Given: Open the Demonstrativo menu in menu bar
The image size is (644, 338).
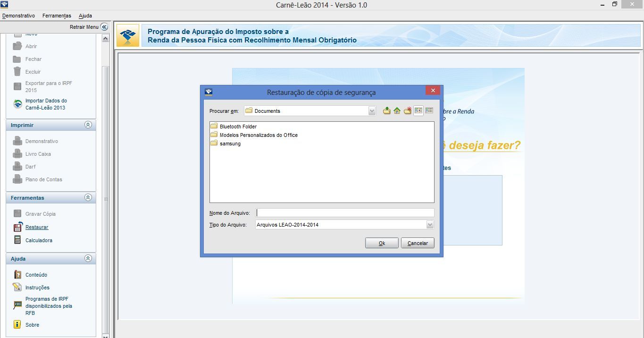Looking at the screenshot, I should [18, 16].
